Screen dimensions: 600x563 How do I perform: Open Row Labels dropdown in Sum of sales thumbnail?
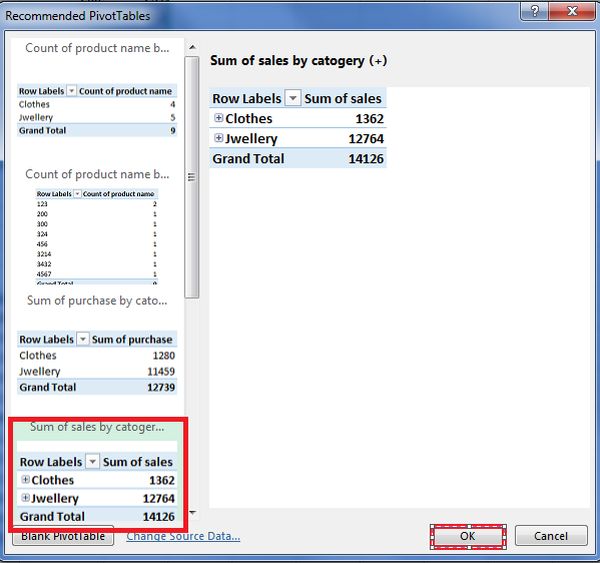pos(92,462)
